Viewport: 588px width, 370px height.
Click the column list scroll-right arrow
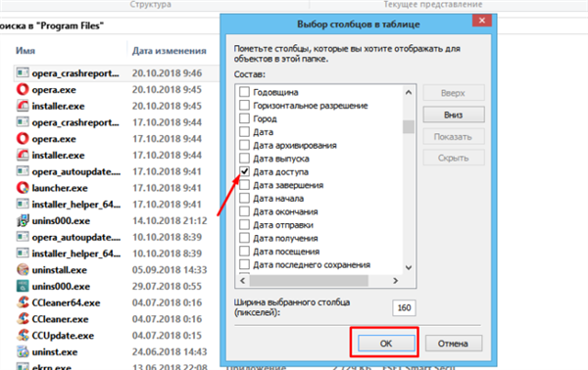click(x=395, y=281)
